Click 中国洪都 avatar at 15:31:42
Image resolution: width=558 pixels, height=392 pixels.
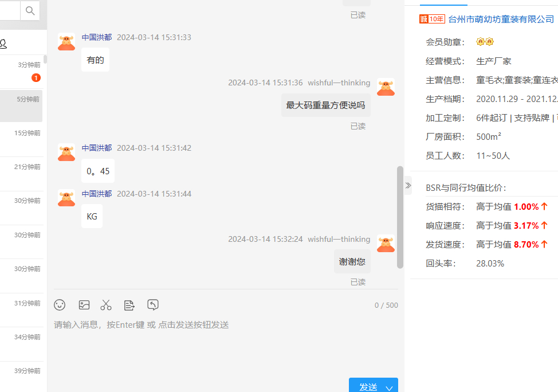66,152
